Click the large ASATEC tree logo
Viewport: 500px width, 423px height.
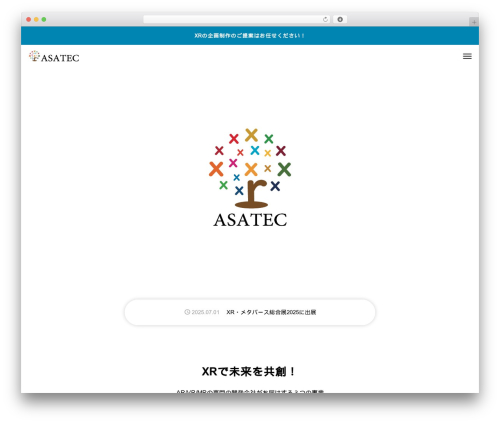click(250, 178)
